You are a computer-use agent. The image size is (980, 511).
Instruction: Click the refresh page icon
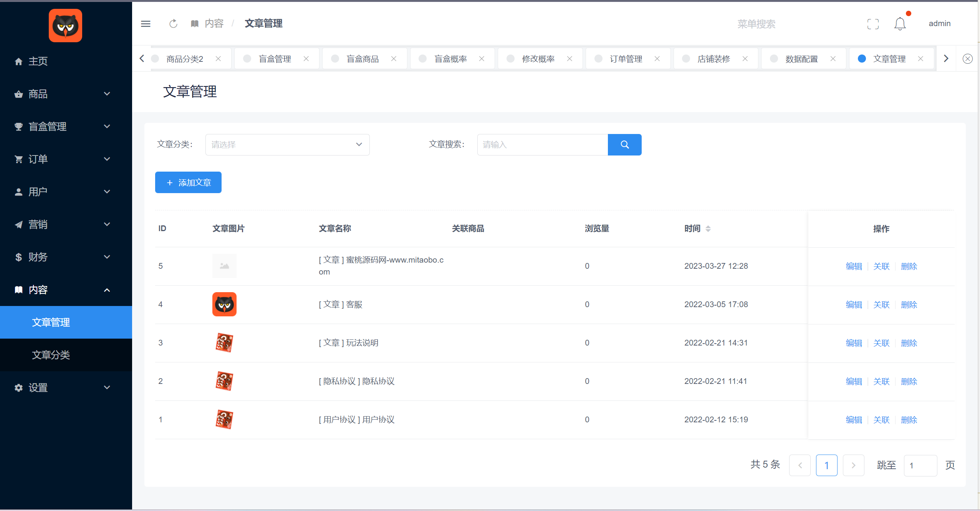coord(173,24)
